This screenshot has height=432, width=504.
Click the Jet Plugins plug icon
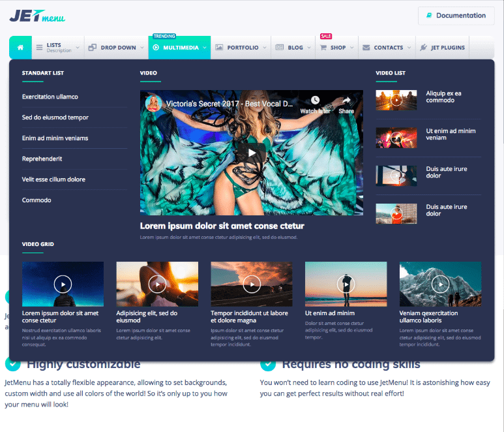click(423, 48)
